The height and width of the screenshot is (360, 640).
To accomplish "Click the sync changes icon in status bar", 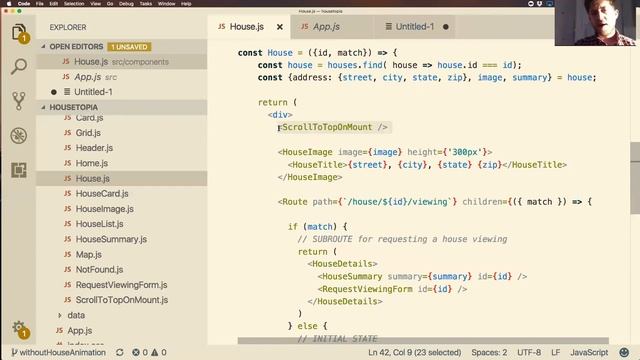I will point(120,352).
